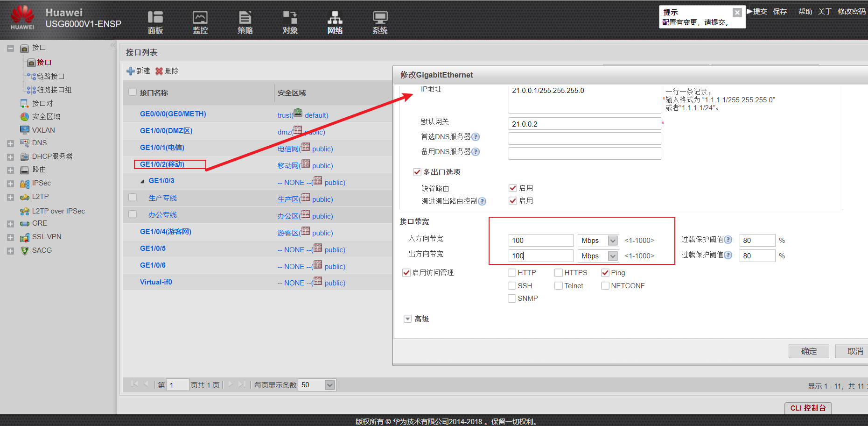
Task: Click the 默认网关 input field
Action: coord(585,124)
